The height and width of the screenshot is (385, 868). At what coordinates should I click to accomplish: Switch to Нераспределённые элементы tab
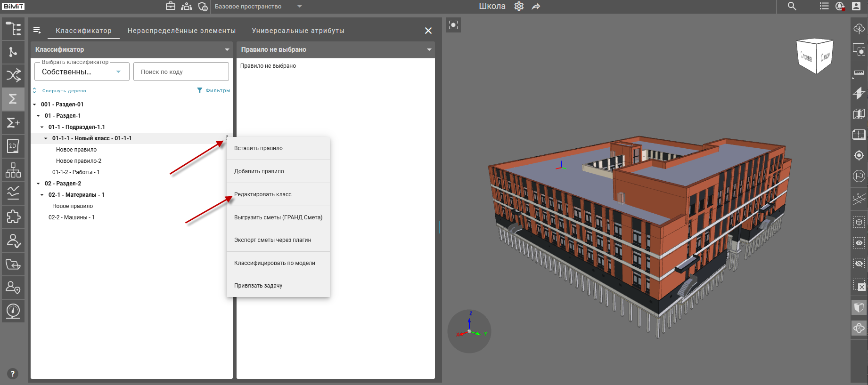coord(181,31)
